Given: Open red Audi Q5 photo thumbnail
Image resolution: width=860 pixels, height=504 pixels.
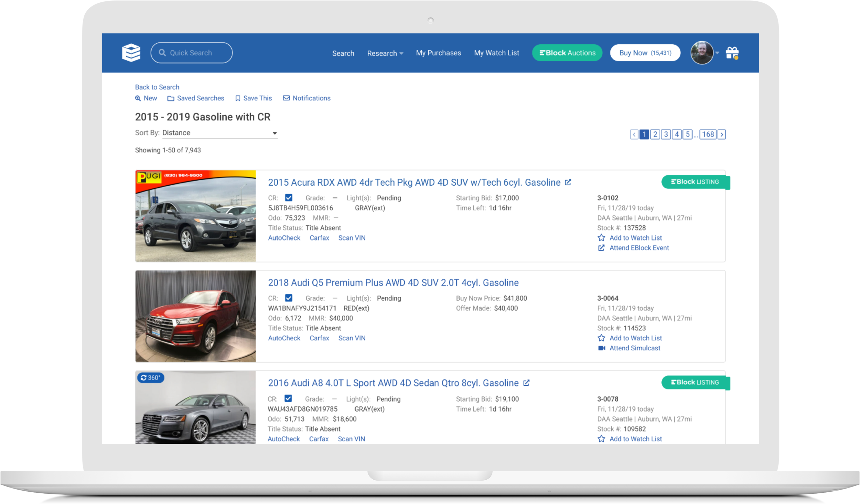Looking at the screenshot, I should 195,316.
